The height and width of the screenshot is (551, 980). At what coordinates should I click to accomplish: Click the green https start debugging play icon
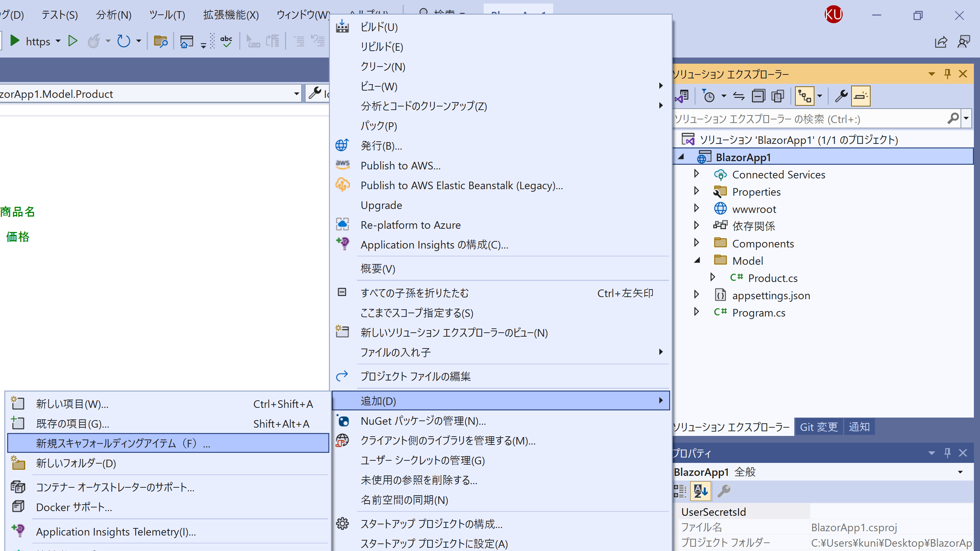(15, 41)
